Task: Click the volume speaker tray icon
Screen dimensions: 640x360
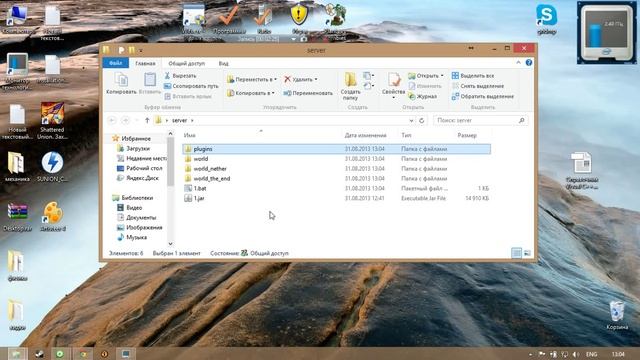Action: click(576, 354)
